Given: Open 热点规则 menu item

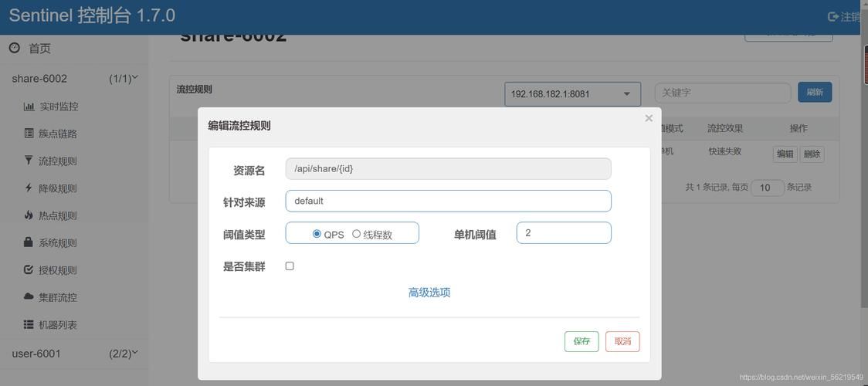Looking at the screenshot, I should tap(58, 215).
